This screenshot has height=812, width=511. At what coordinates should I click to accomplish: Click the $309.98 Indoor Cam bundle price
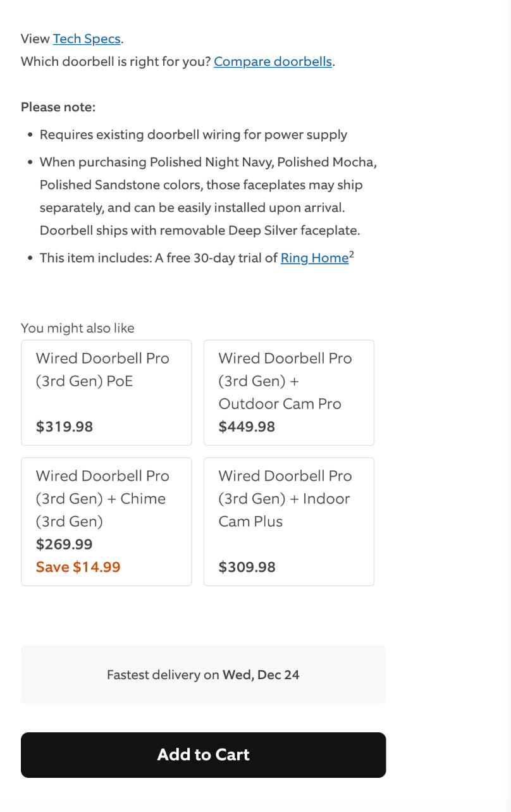247,567
